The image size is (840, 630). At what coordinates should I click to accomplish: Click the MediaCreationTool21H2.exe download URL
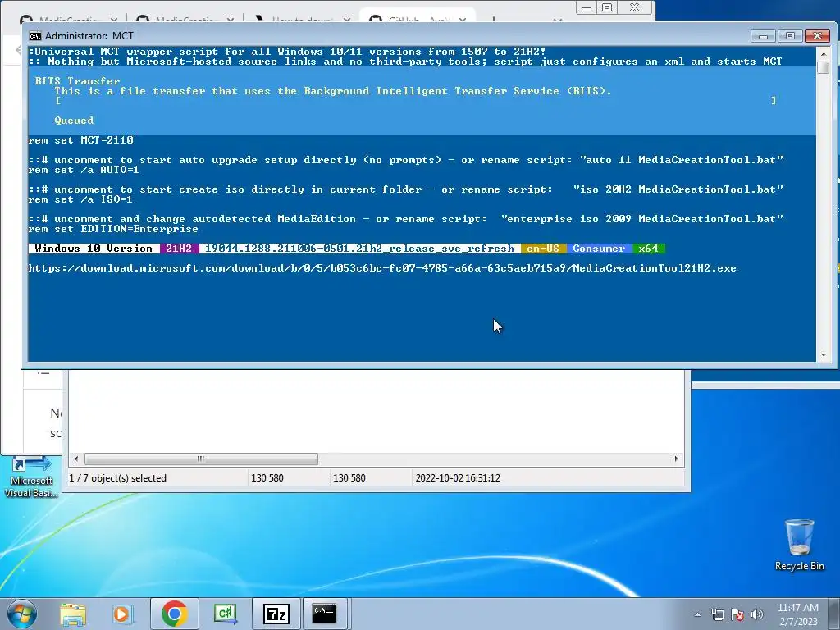pyautogui.click(x=382, y=268)
